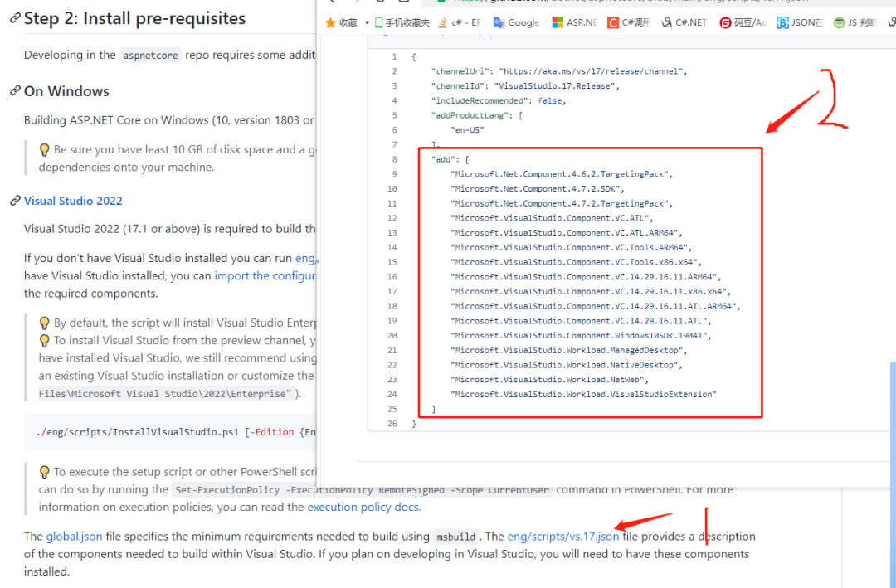Viewport: 896px width, 588px height.
Task: Open the 'c# - EF' Stack Overflow bookmark
Action: 459,22
